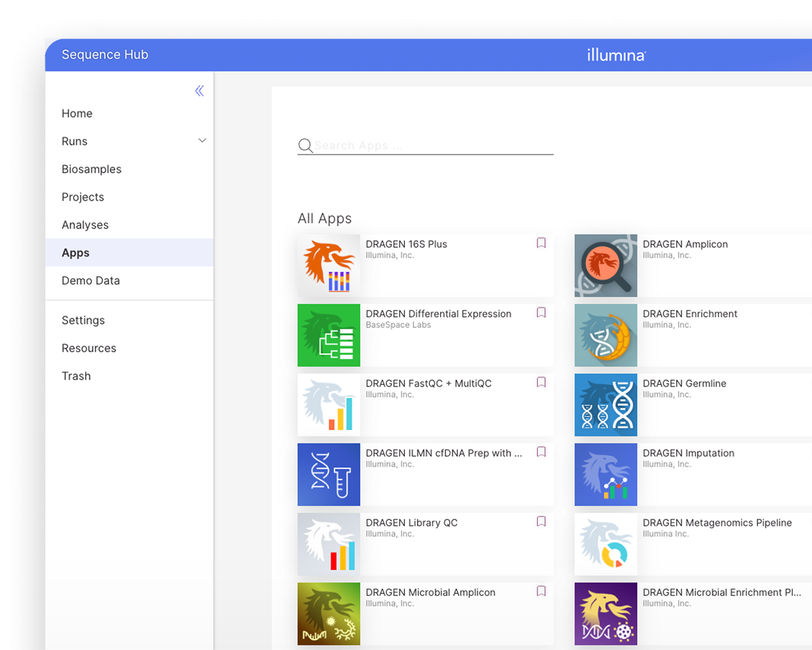Click the DRAGEN ILMN cfDNA Prep icon
The width and height of the screenshot is (812, 650).
(329, 474)
